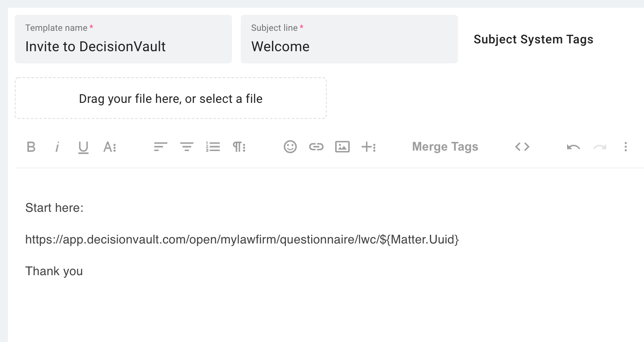
Task: Expand the insert more options menu
Action: pos(368,147)
